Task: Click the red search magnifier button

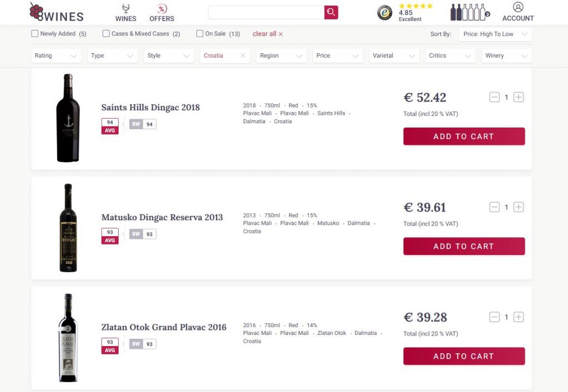Action: coord(331,12)
